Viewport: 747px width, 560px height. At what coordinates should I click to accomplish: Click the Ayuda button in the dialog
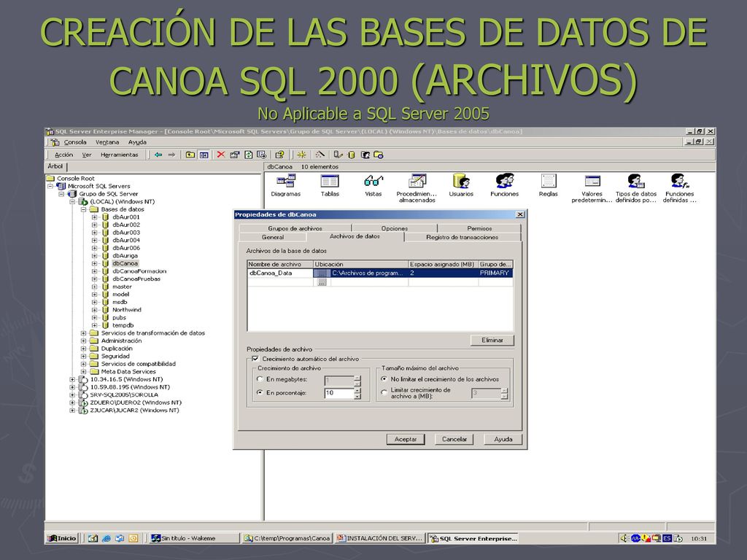pyautogui.click(x=503, y=439)
